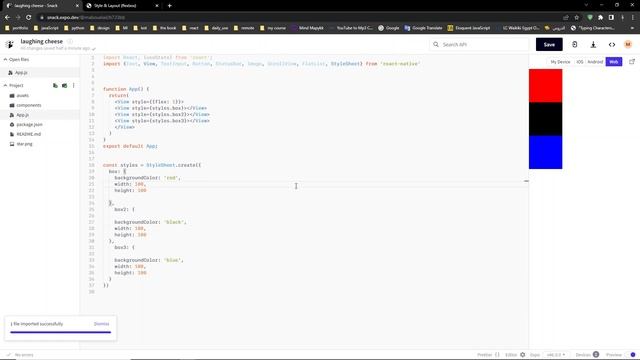Expand the assets folder
The height and width of the screenshot is (360, 640).
tap(19, 96)
